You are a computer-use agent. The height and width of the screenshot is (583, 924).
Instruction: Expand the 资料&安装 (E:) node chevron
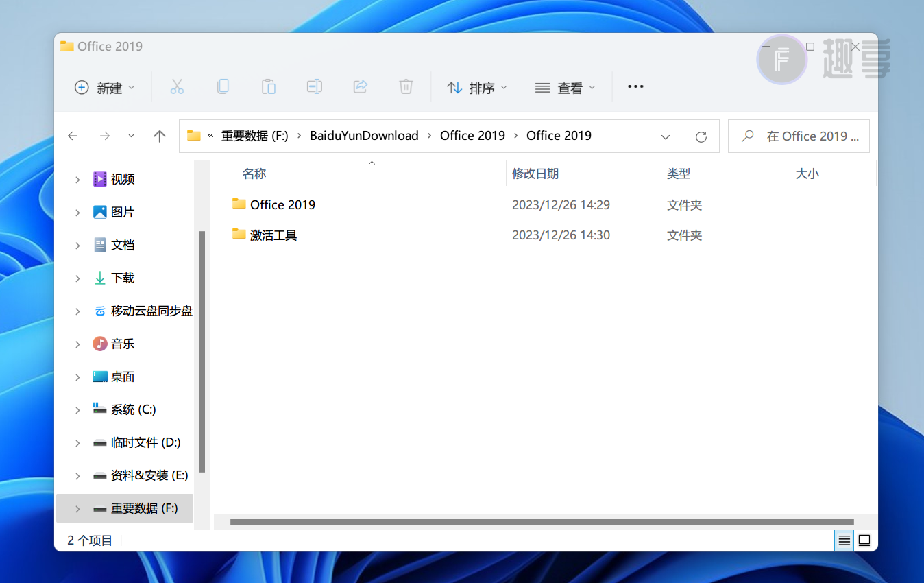77,476
